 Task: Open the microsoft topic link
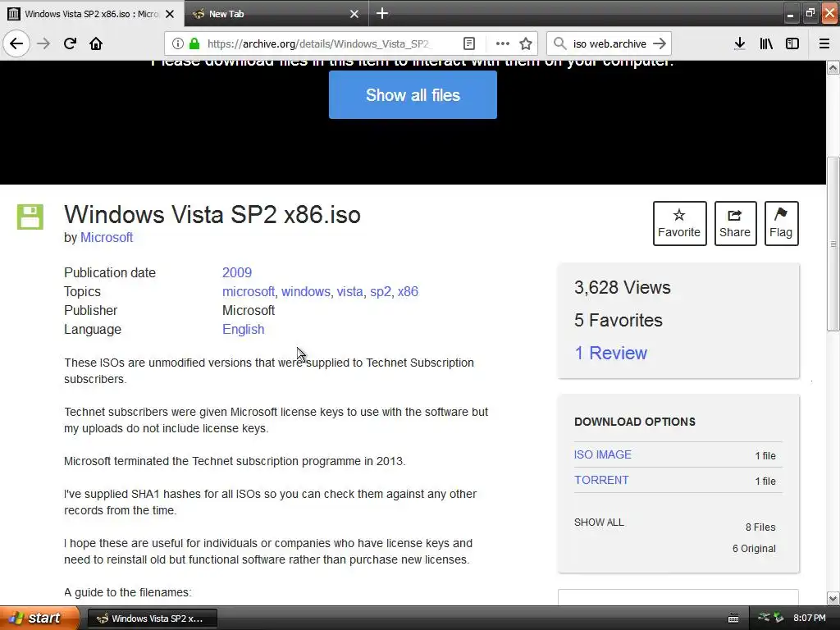pyautogui.click(x=248, y=291)
